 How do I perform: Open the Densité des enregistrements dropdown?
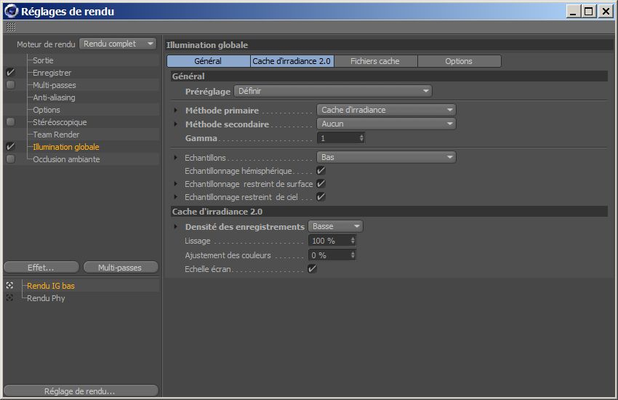click(335, 226)
